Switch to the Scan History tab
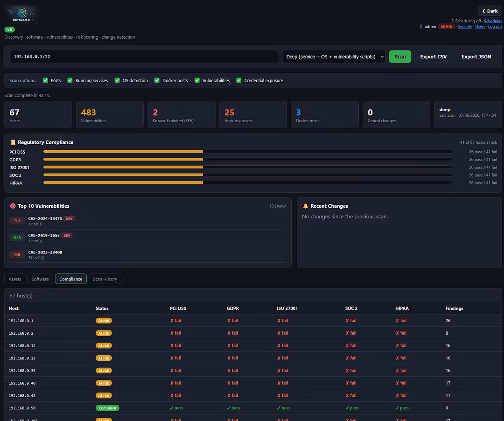 click(x=105, y=279)
